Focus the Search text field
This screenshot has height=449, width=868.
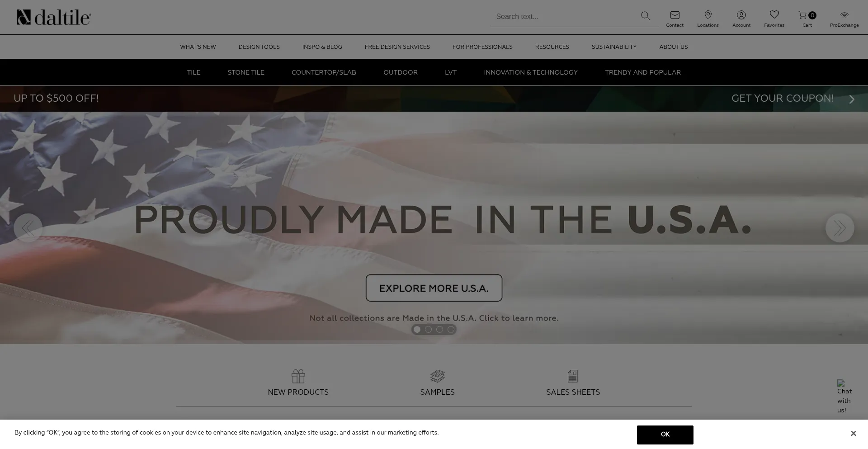(565, 17)
